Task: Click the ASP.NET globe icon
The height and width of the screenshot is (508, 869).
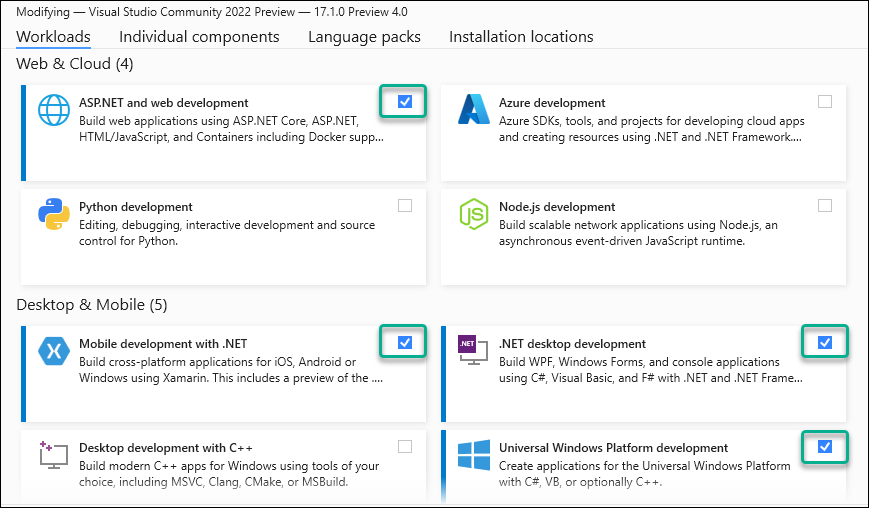Action: click(54, 111)
